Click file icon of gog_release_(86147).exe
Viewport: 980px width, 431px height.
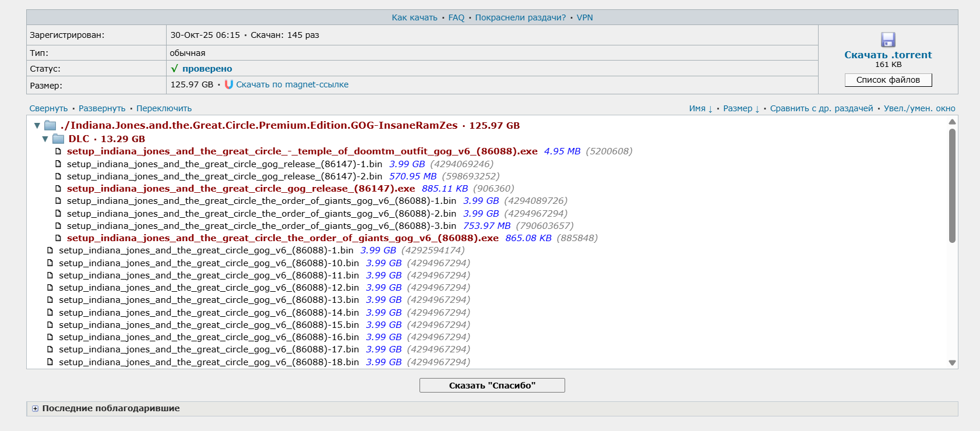(x=58, y=189)
